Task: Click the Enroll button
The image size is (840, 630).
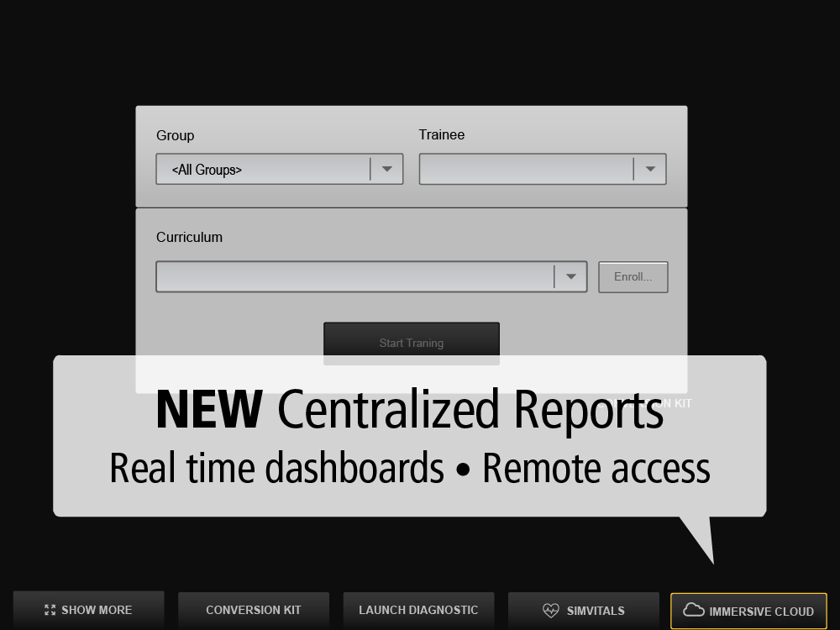Action: coord(633,276)
